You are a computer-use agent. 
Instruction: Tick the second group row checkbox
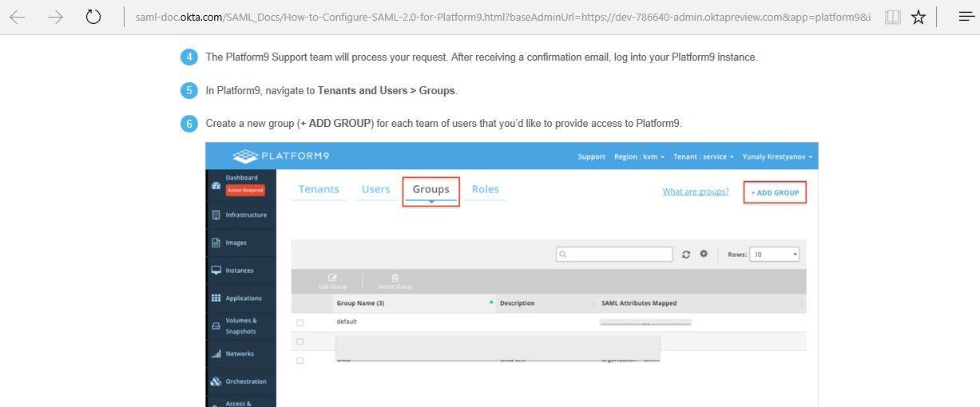(x=300, y=342)
